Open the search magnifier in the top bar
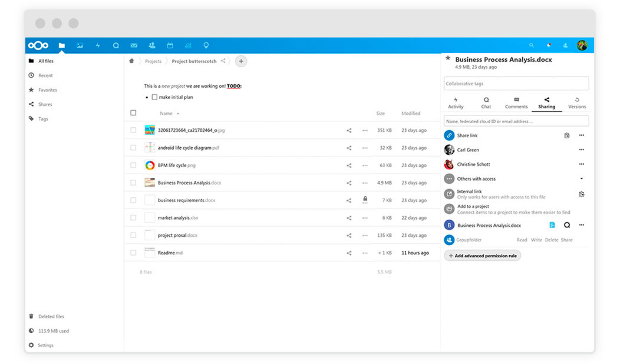620x364 pixels. (x=532, y=45)
